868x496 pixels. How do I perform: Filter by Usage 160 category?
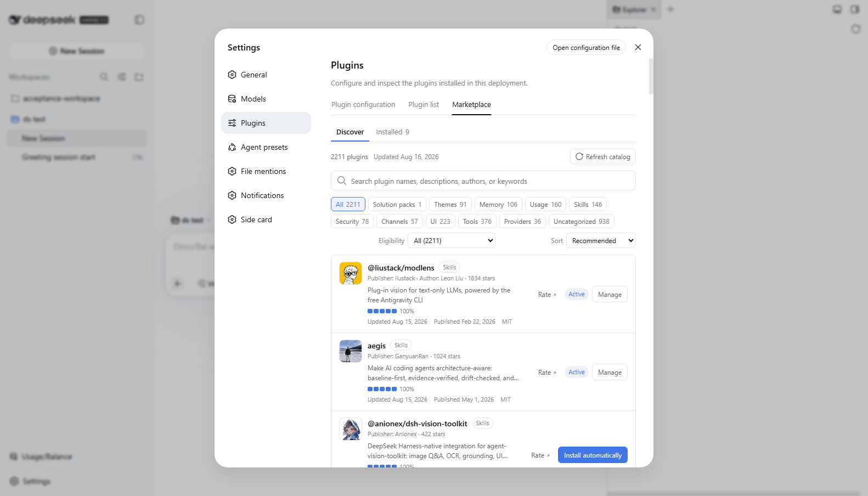point(545,204)
